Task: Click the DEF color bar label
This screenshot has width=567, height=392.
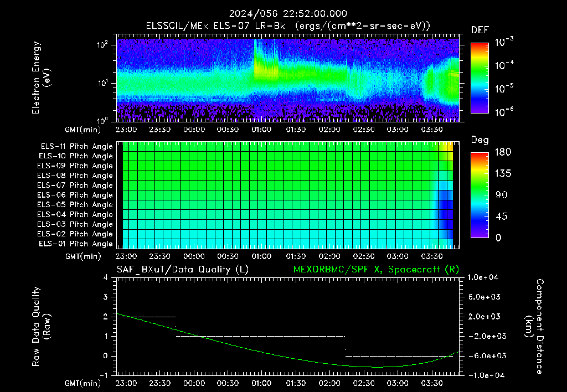Action: click(480, 30)
